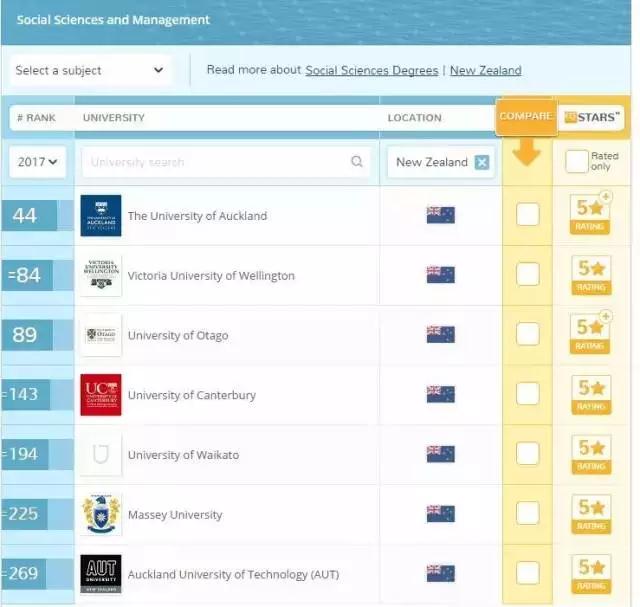Image resolution: width=640 pixels, height=607 pixels.
Task: Open the New Zealand location filter
Action: coord(431,162)
